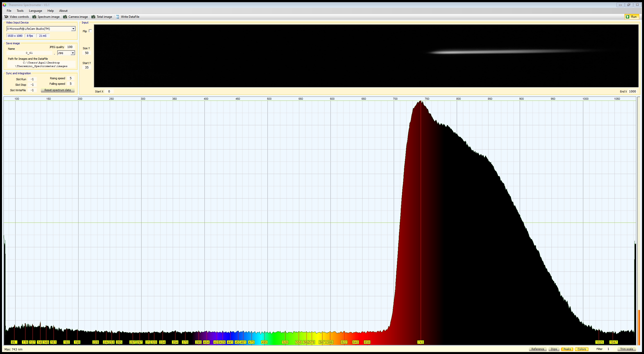Click the Reset spectrum data button

coord(57,90)
